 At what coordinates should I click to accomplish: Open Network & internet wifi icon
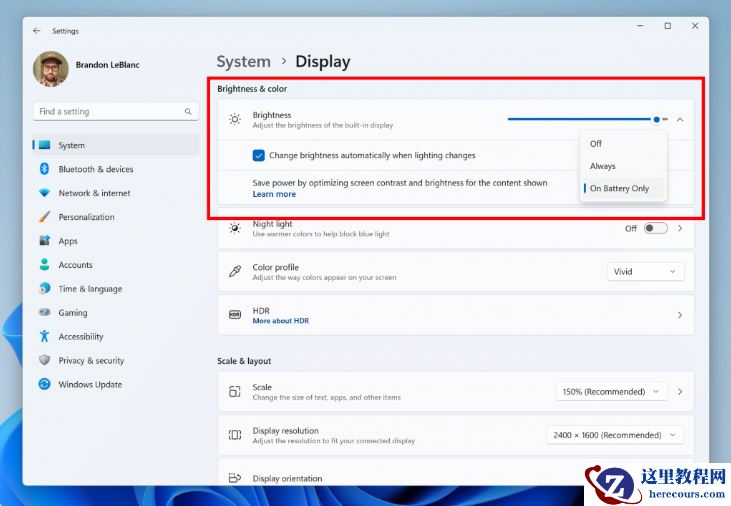[44, 193]
